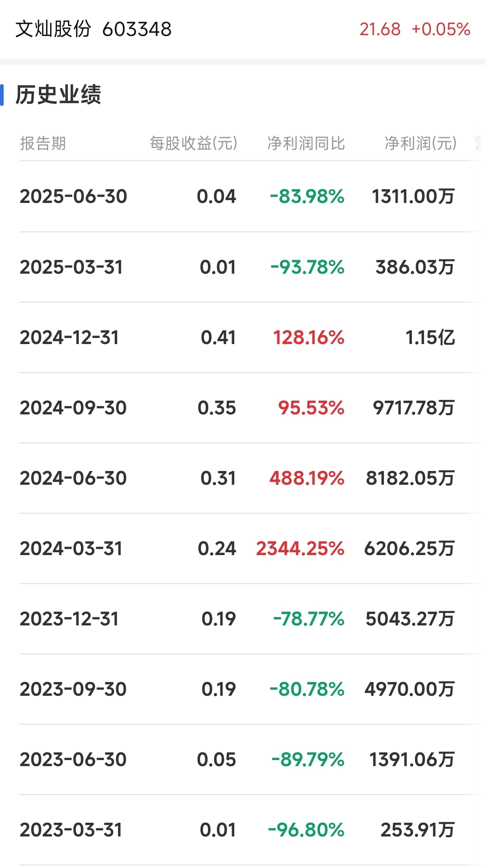Select the 2024-06-30 report date

click(x=73, y=478)
